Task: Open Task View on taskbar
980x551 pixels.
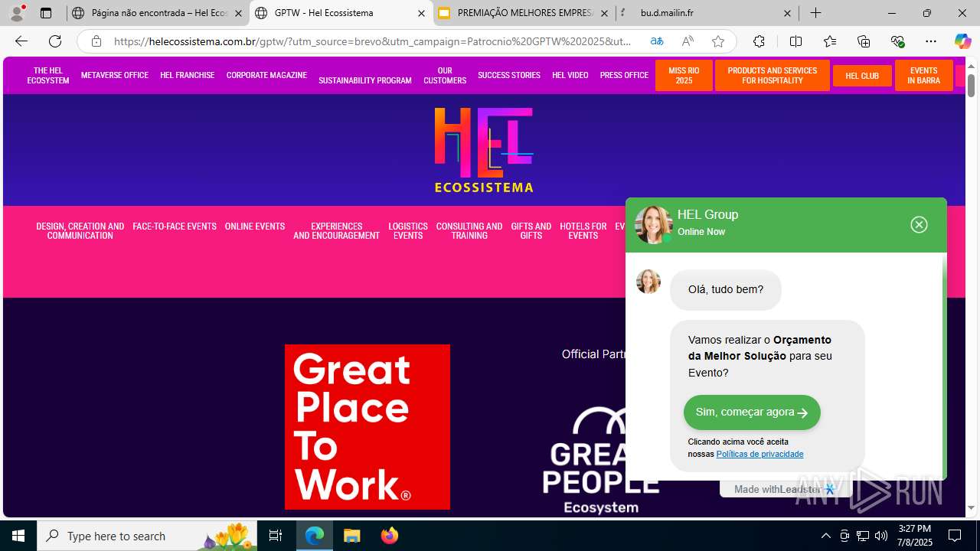Action: pyautogui.click(x=276, y=536)
